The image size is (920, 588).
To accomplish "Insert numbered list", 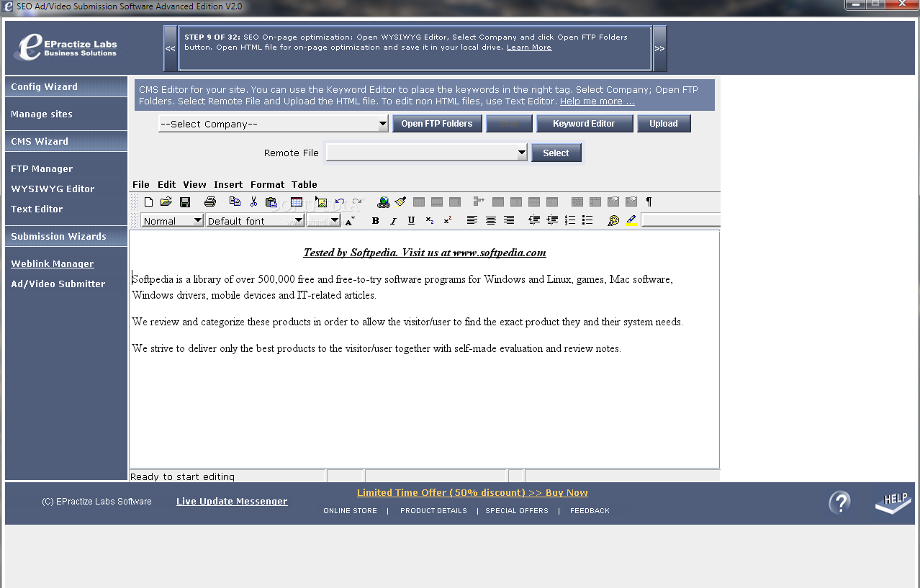I will coord(570,221).
